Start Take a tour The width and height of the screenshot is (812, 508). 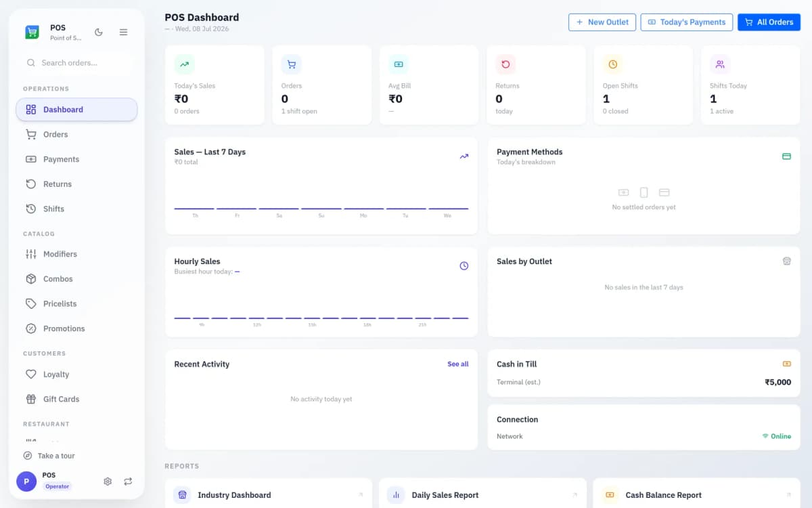[x=49, y=456]
